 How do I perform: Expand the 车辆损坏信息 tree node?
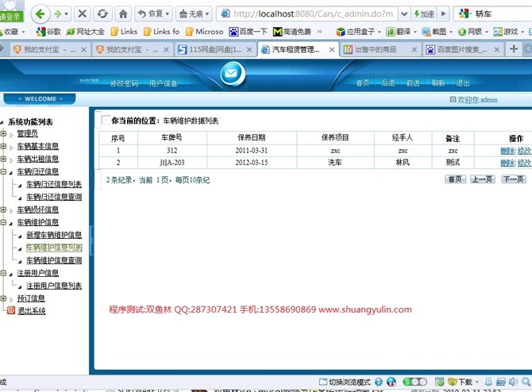click(3, 209)
